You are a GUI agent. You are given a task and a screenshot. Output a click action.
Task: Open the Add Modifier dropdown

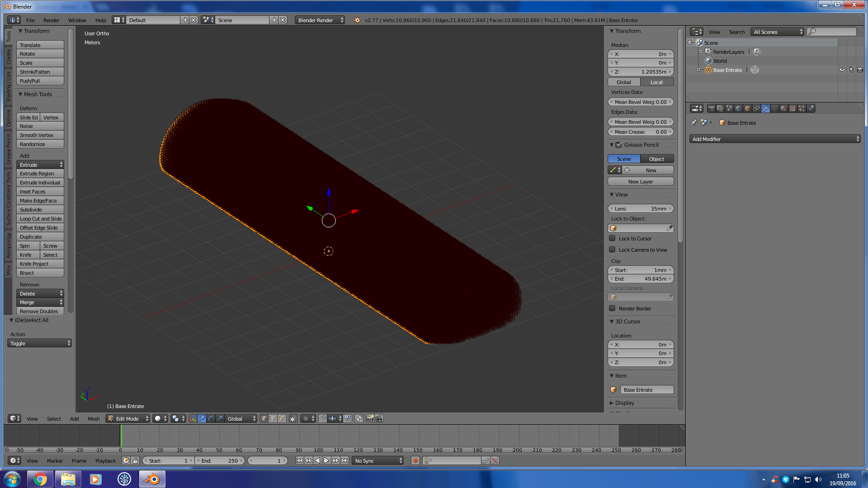[775, 139]
